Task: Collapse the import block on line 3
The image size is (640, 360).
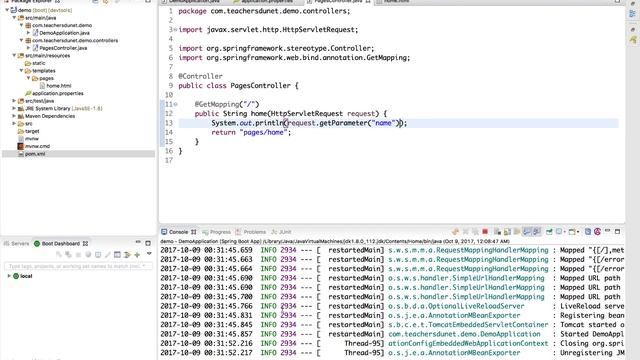Action: (175, 29)
